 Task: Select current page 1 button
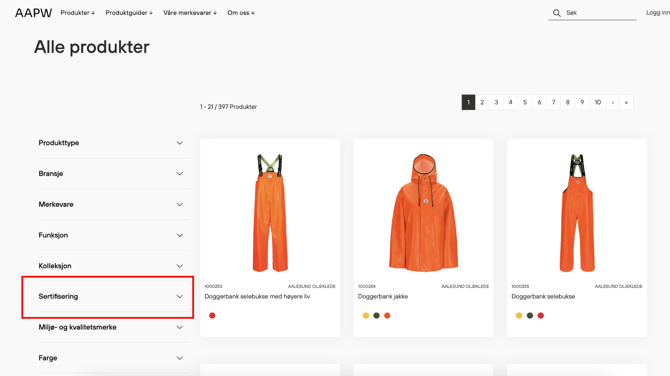[468, 102]
